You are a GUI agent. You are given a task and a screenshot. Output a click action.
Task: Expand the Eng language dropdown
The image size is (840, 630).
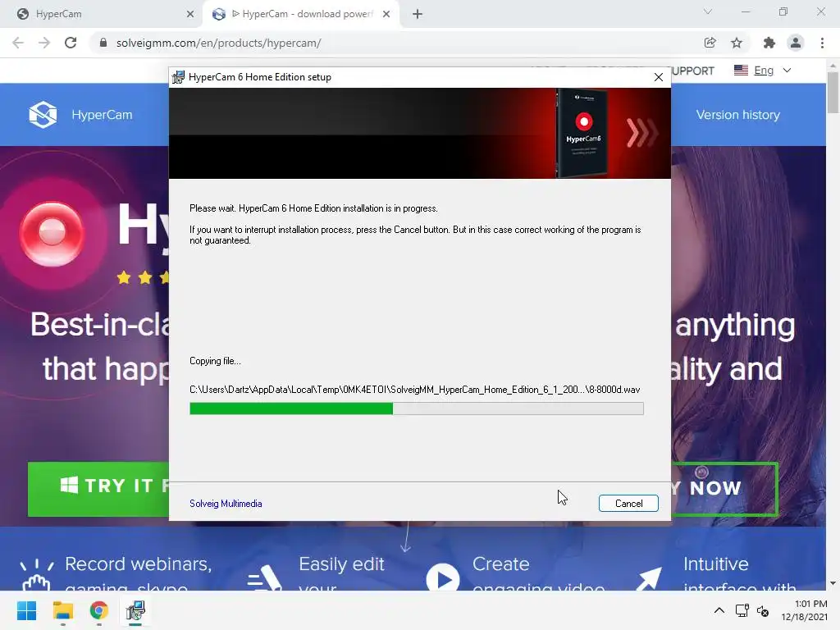click(787, 71)
